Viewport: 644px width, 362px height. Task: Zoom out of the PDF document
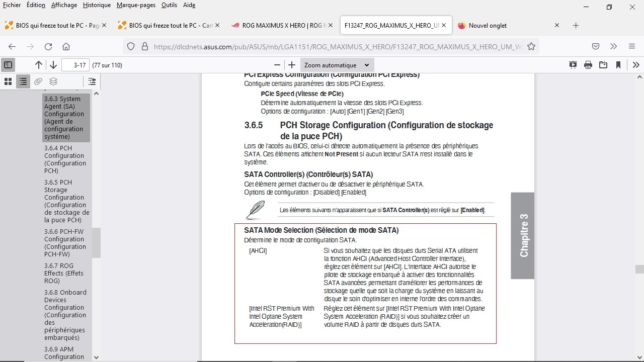coord(277,65)
